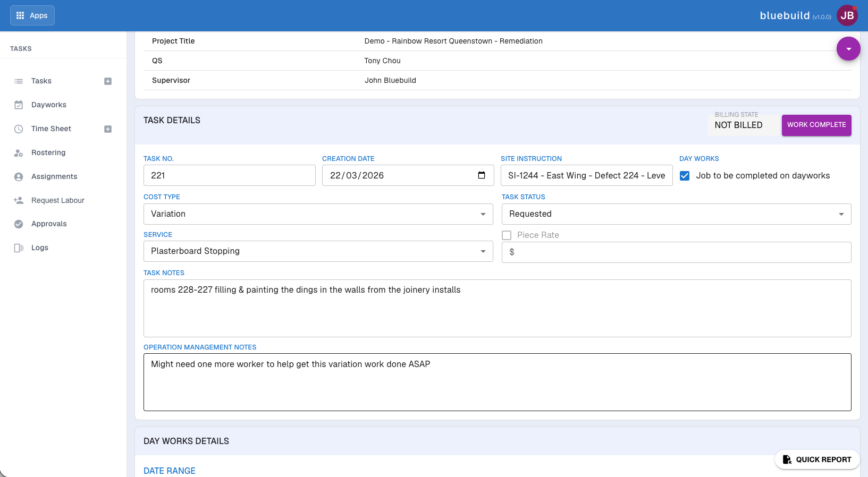Click the Piece Rate dollar amount field
Image resolution: width=868 pixels, height=477 pixels.
[677, 252]
